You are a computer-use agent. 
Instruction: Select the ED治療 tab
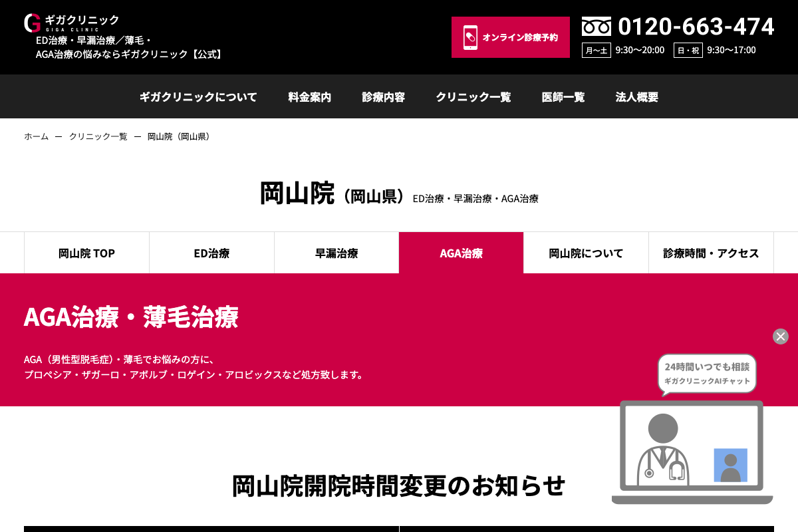coord(211,253)
